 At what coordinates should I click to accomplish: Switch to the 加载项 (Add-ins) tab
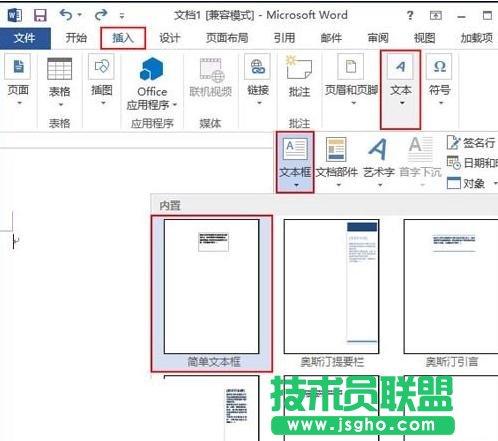click(x=476, y=38)
